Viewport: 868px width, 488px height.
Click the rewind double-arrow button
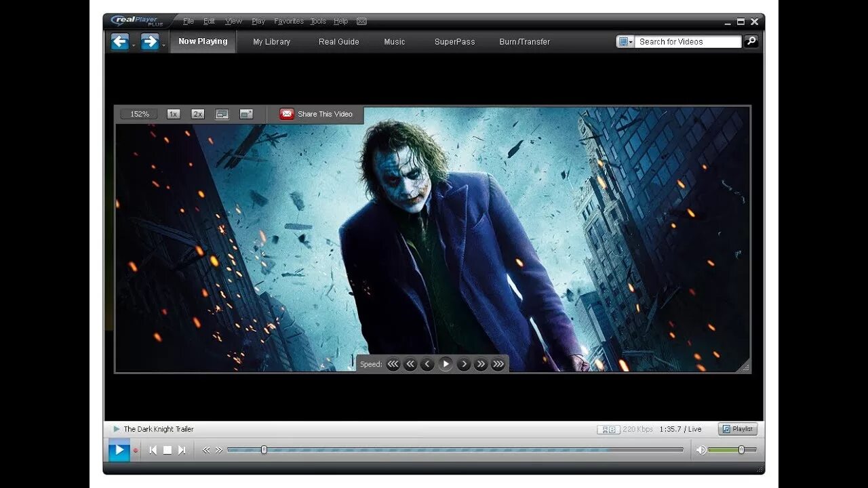[x=206, y=450]
